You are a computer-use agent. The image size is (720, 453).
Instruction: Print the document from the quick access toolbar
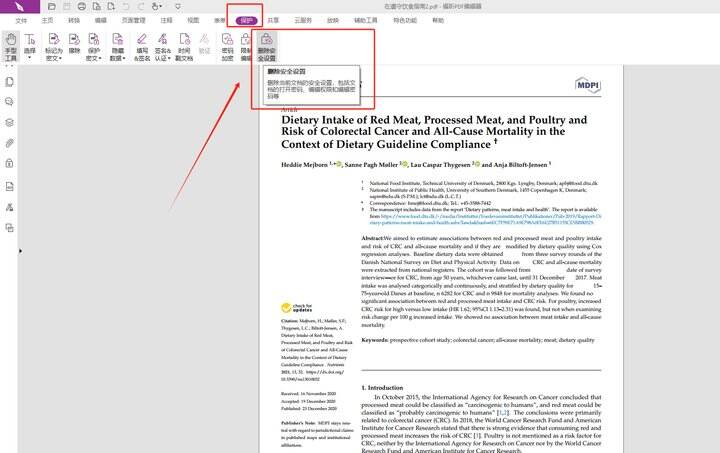coord(82,6)
